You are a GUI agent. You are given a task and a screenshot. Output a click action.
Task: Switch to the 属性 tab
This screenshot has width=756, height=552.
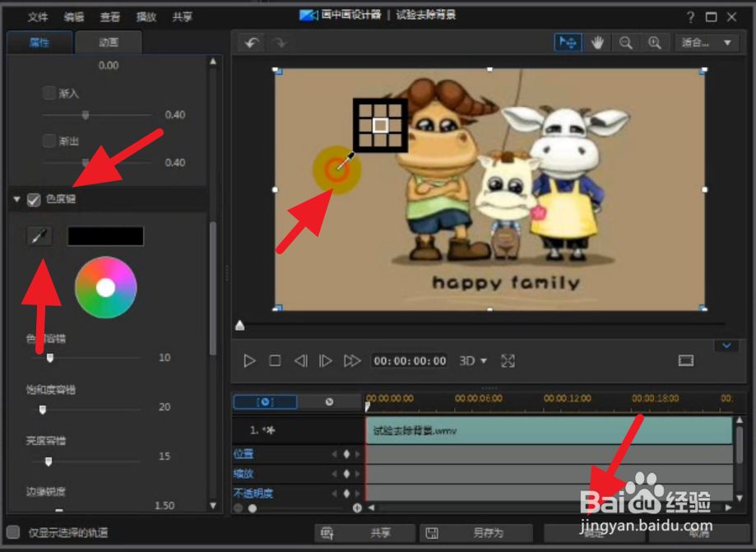[x=39, y=43]
